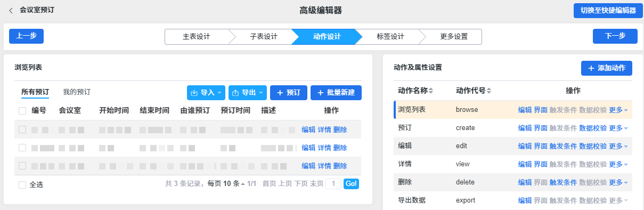Click 界面 for the browse action
644x210 pixels.
pyautogui.click(x=541, y=110)
